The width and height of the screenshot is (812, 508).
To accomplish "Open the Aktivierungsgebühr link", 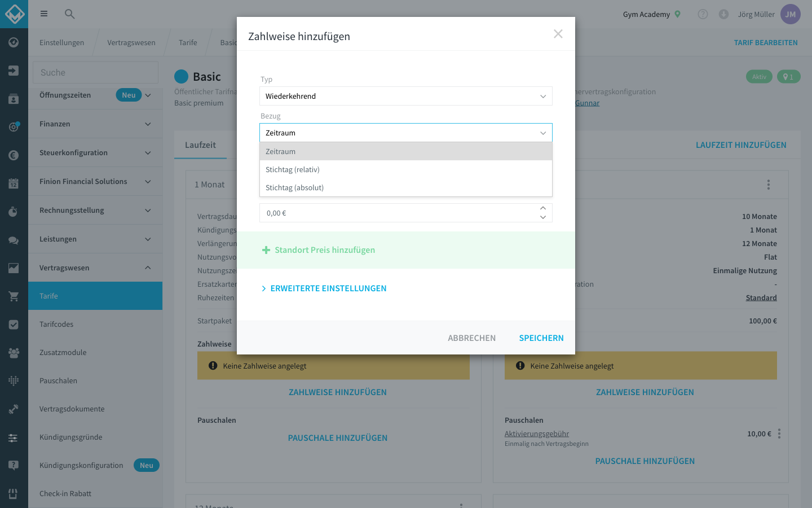I will 537,433.
